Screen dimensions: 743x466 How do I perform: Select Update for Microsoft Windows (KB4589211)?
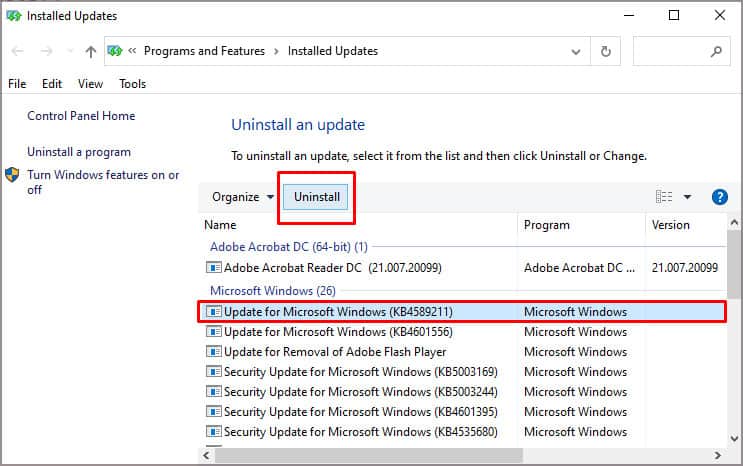(462, 312)
